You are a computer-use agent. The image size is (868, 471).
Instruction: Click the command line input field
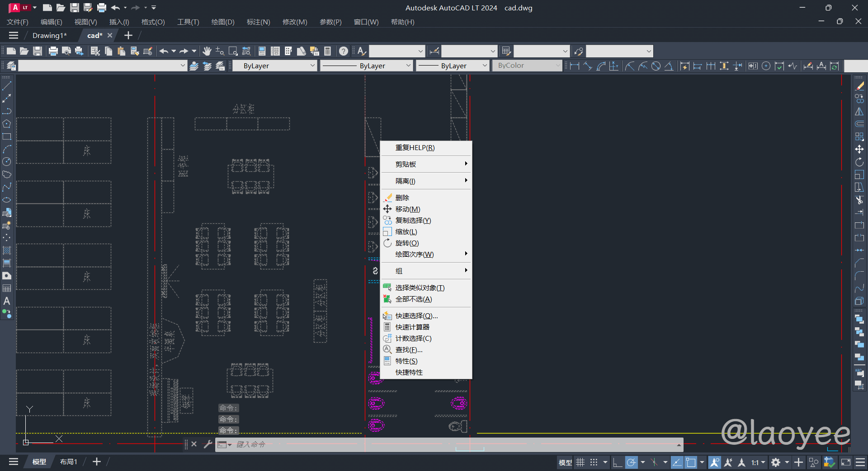point(452,444)
